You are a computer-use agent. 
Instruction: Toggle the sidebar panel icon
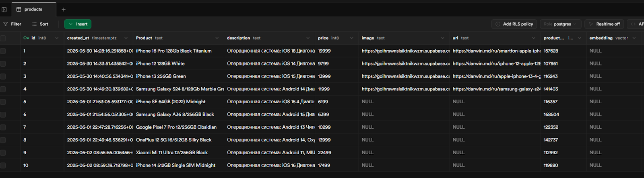[x=4, y=9]
